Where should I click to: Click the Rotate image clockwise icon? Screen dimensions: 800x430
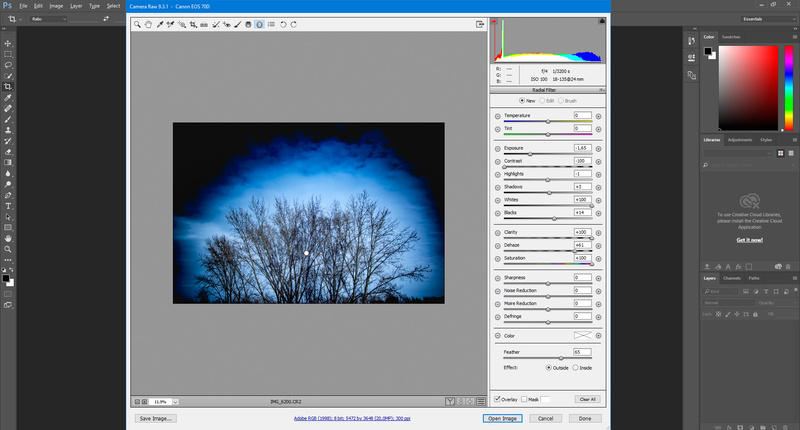(x=293, y=23)
